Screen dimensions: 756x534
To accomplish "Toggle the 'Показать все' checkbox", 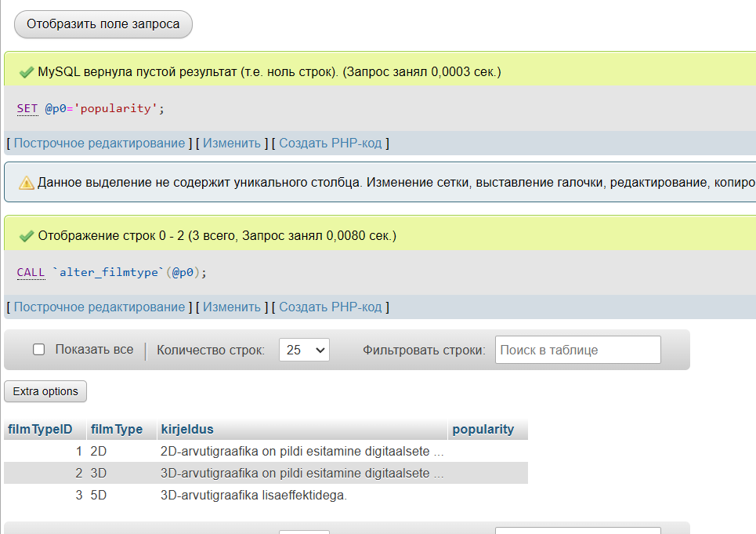I will click(x=38, y=349).
